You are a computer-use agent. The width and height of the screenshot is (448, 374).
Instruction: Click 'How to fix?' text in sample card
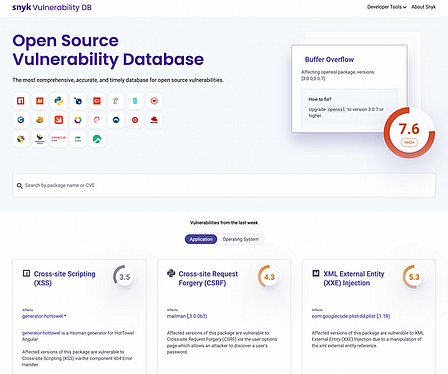pyautogui.click(x=320, y=99)
